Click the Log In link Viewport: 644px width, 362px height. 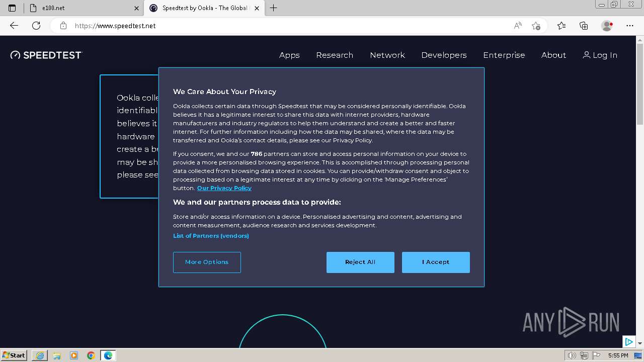coord(600,55)
